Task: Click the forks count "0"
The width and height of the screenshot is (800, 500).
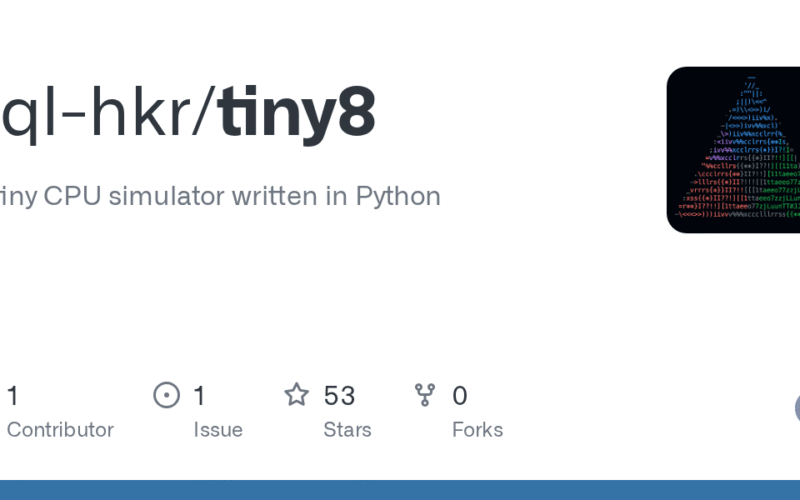Action: click(x=460, y=396)
